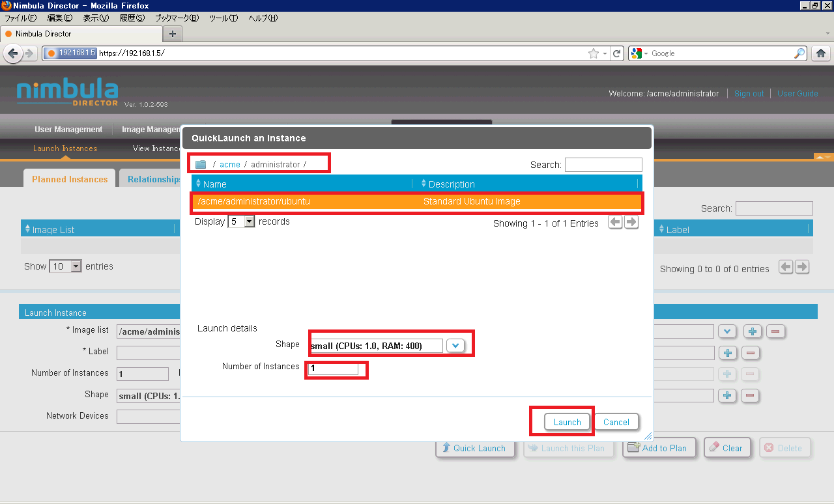Switch to the Planned Instances tab

(70, 179)
